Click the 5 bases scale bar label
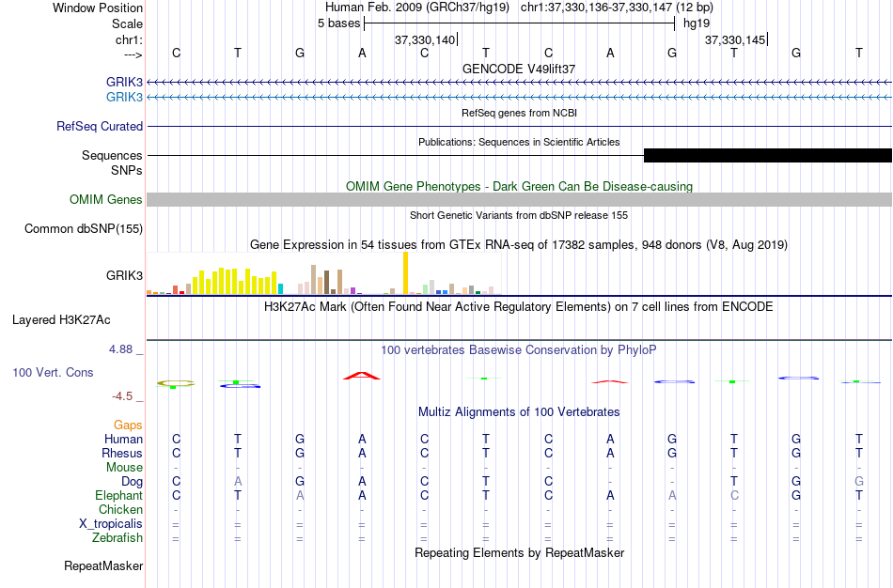The height and width of the screenshot is (588, 893). click(338, 23)
